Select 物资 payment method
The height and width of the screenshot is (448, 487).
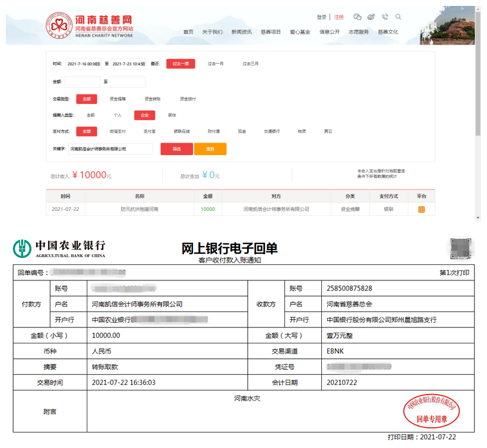point(302,131)
